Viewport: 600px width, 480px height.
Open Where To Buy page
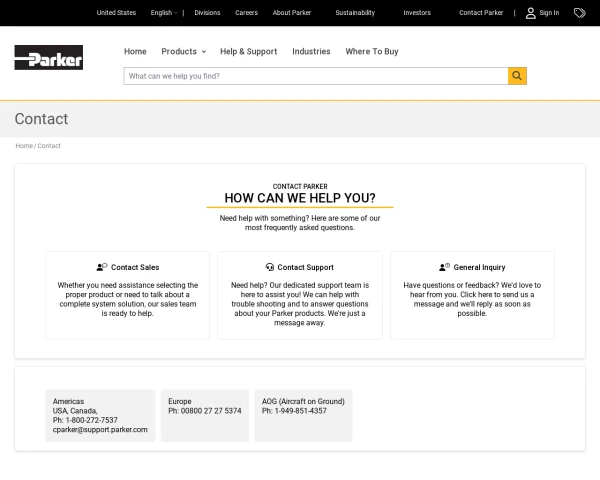[x=372, y=51]
